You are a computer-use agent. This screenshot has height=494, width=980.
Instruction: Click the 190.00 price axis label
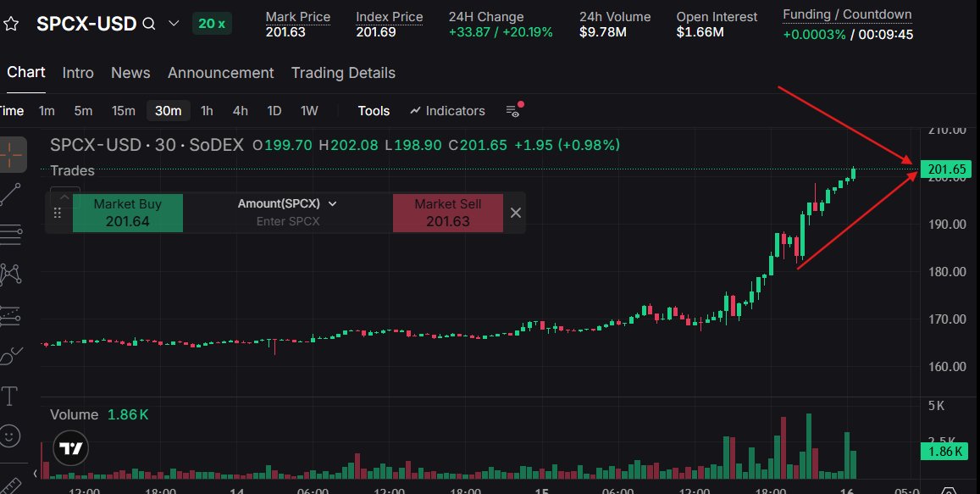(947, 224)
